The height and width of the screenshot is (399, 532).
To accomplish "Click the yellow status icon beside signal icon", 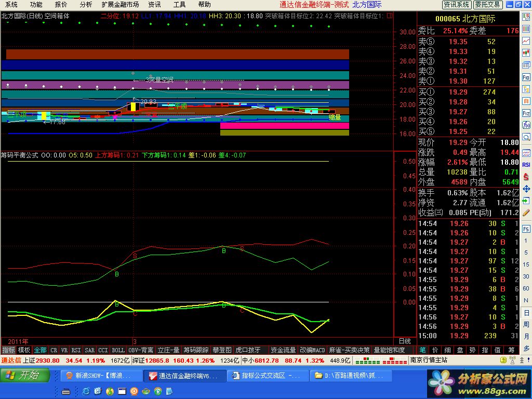I will [503, 360].
